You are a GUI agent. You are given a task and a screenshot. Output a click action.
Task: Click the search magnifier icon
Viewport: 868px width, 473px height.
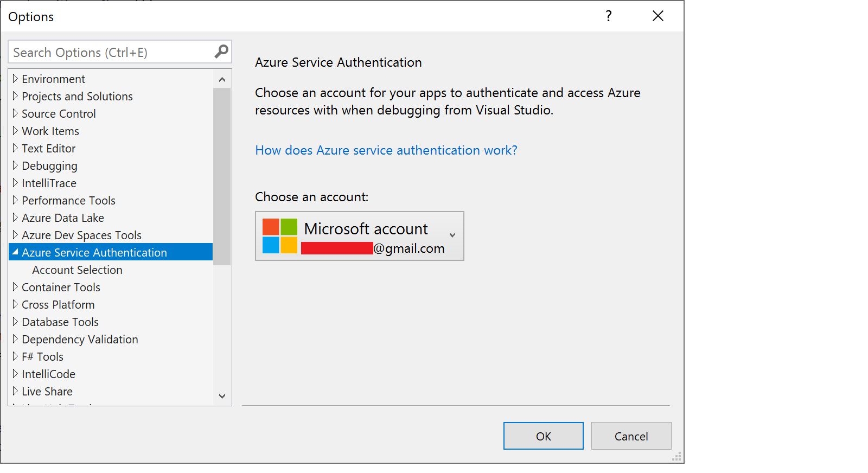(x=221, y=52)
